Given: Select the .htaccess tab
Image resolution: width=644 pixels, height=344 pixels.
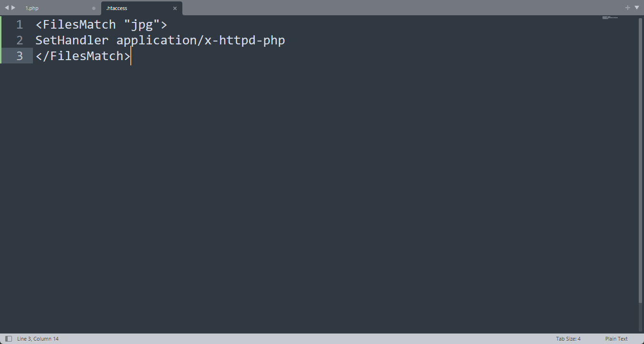Looking at the screenshot, I should click(x=117, y=8).
